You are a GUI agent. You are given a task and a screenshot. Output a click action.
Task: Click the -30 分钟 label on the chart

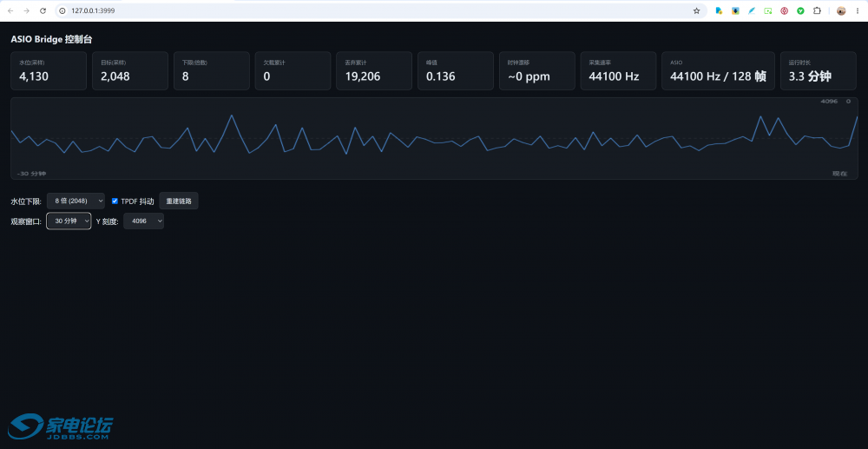click(31, 174)
